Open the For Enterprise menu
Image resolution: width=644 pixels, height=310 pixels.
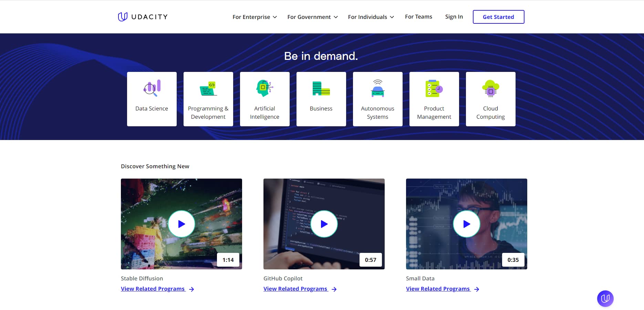pos(255,17)
